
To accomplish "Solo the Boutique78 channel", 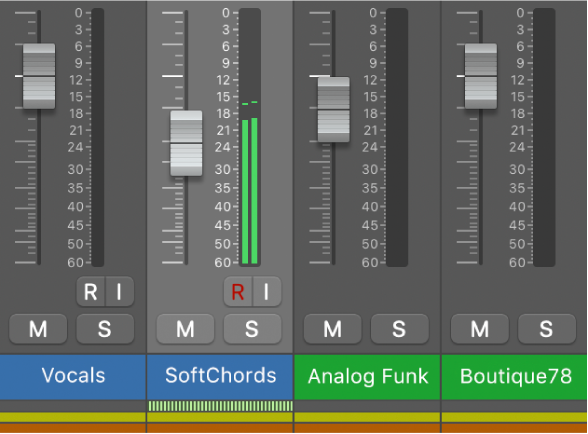I will click(547, 329).
